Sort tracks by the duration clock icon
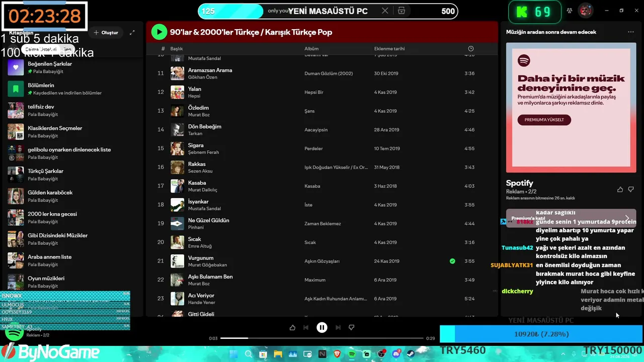 click(471, 49)
